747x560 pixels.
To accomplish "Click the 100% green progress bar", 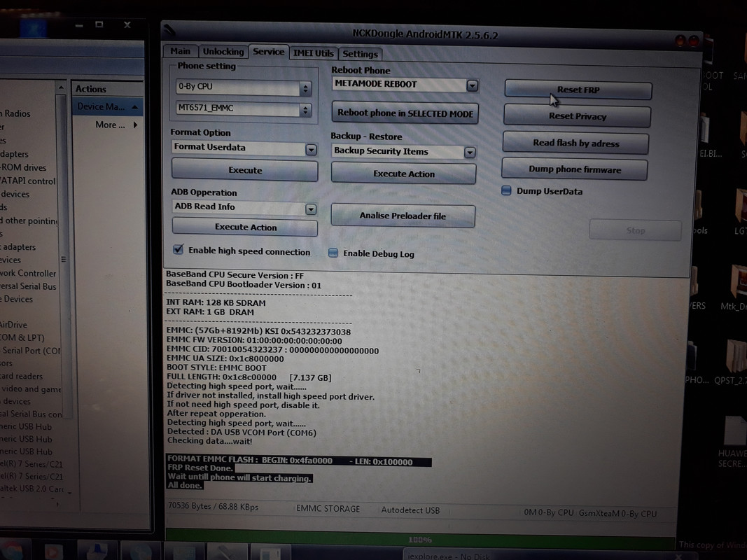I will pos(420,540).
